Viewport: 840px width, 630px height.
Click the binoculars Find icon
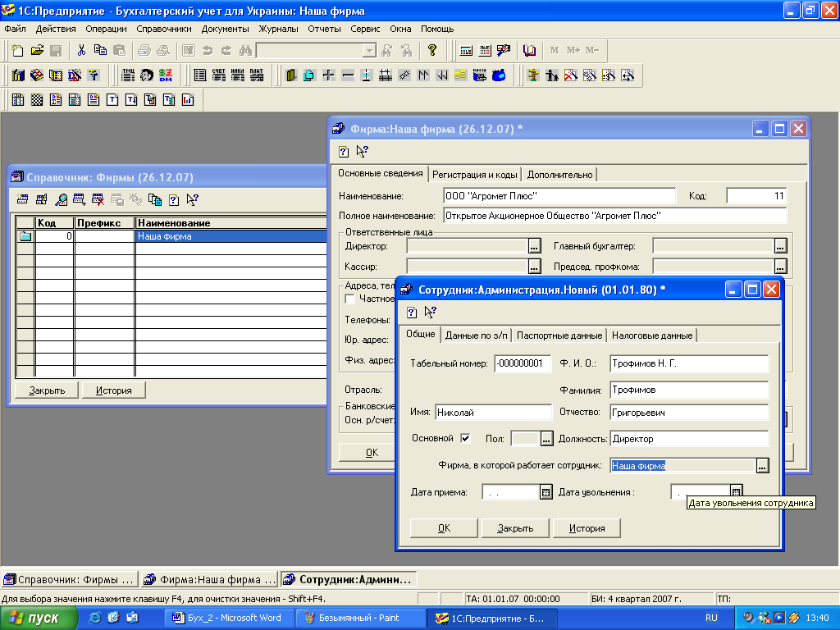245,50
